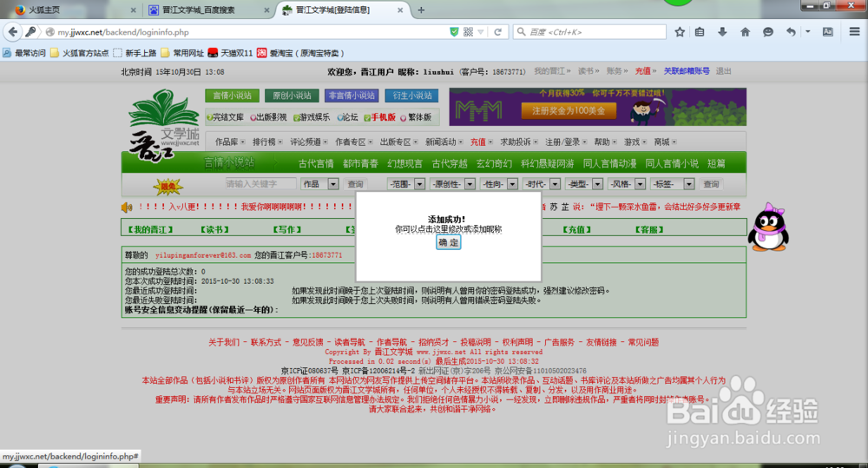The height and width of the screenshot is (468, 868).
Task: Click the search magnifier icon in search box
Action: pos(521,32)
